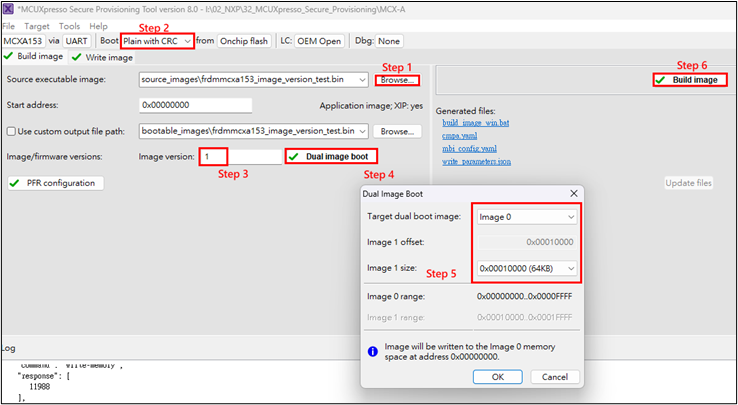This screenshot has width=738, height=405.
Task: Open the File menu
Action: coord(9,25)
